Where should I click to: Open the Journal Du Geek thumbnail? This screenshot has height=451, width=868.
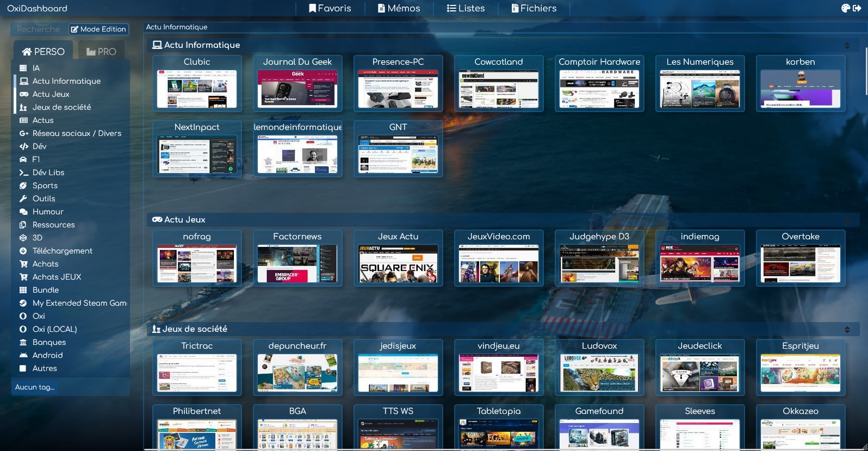(297, 83)
